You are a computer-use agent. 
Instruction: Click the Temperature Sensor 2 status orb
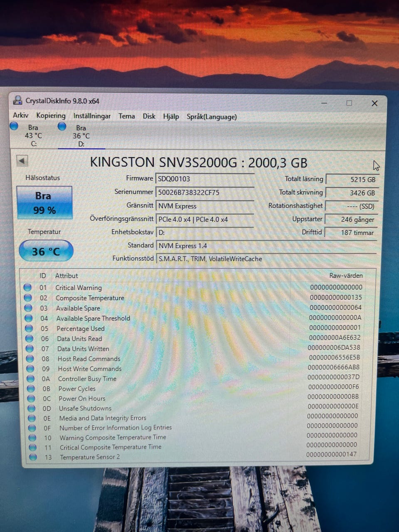click(33, 457)
